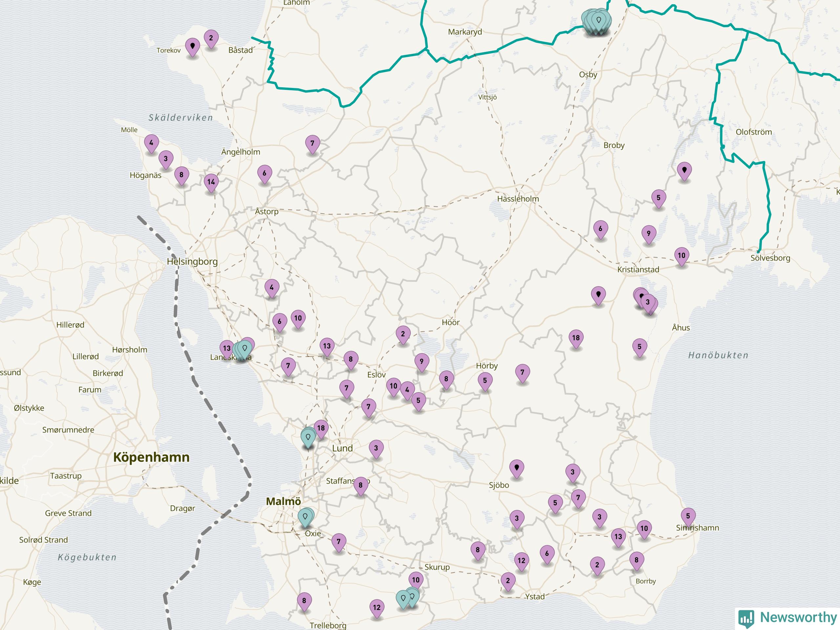
Task: Click the Köpenhamn city label
Action: tap(152, 457)
